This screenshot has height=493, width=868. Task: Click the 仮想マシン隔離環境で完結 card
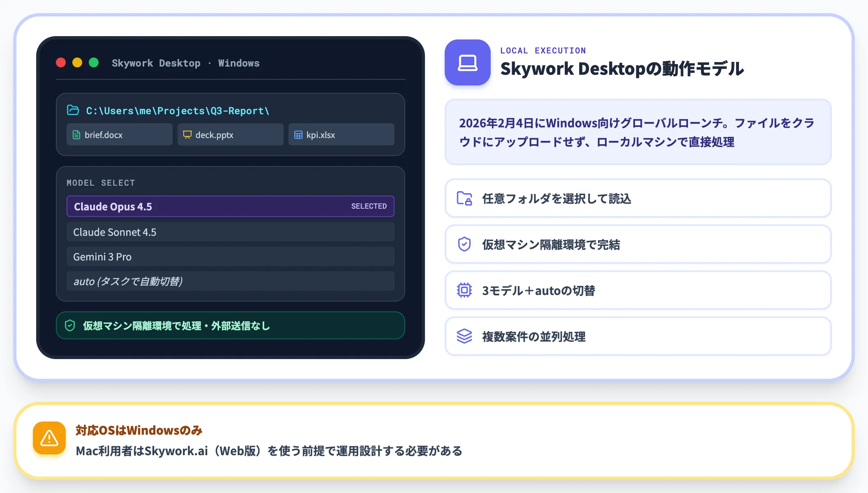tap(638, 244)
